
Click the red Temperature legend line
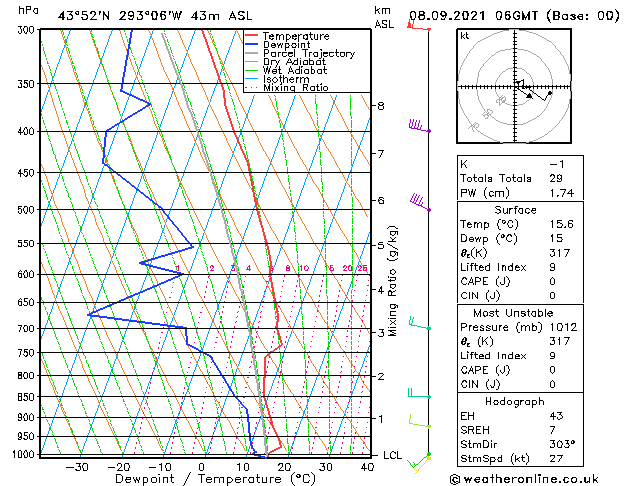point(251,36)
